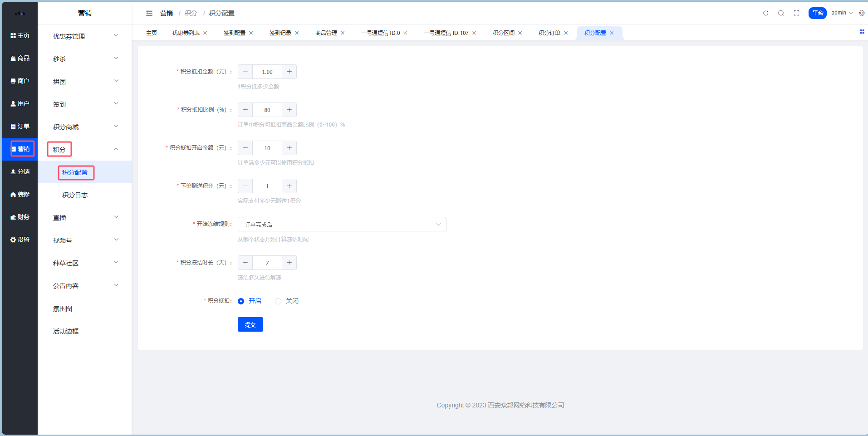Collapse sidebar with the hamburger menu icon
This screenshot has width=868, height=436.
pos(149,13)
